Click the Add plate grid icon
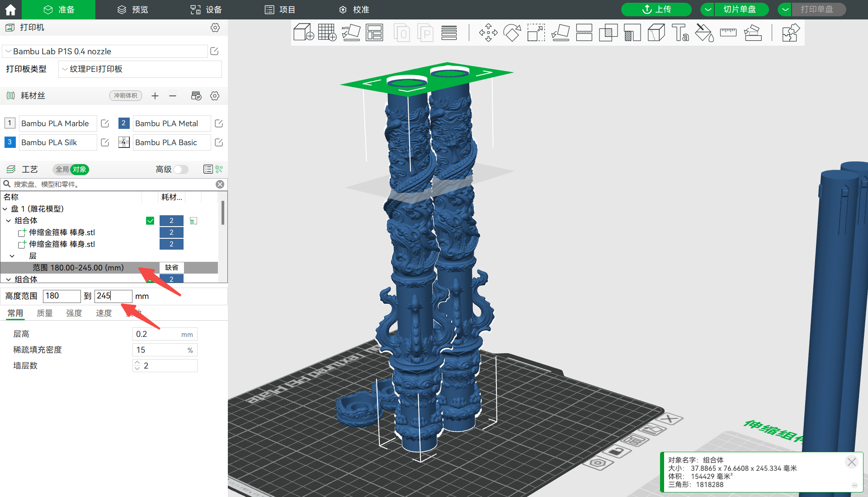The image size is (868, 497). tap(327, 33)
